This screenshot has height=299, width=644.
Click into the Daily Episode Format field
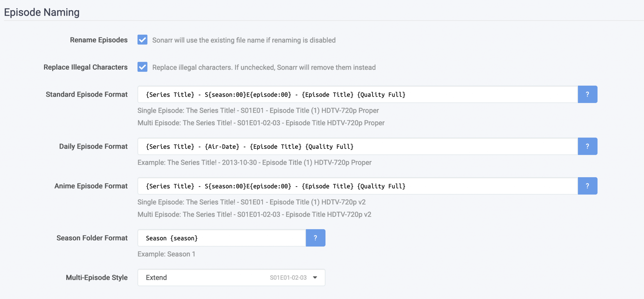pyautogui.click(x=357, y=146)
